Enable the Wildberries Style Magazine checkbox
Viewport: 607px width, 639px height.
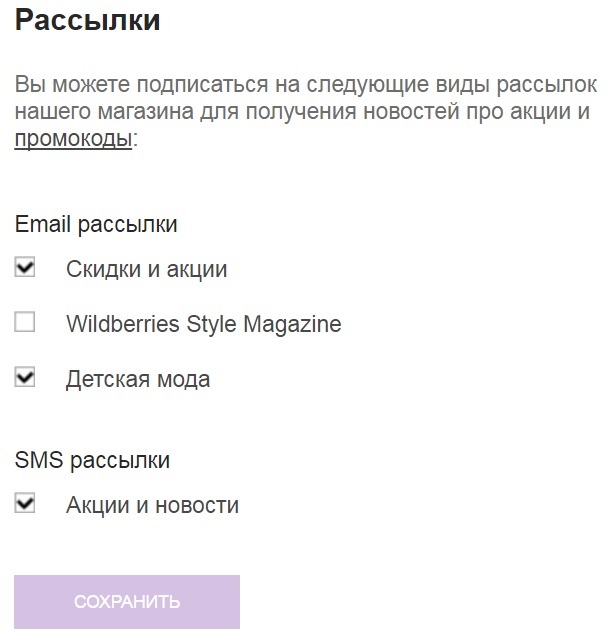point(25,323)
